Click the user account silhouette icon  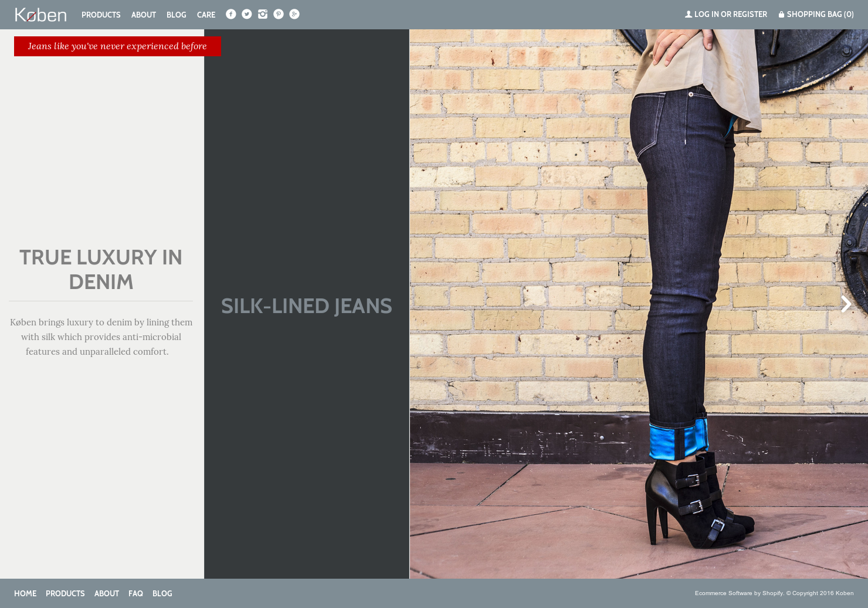[x=687, y=14]
